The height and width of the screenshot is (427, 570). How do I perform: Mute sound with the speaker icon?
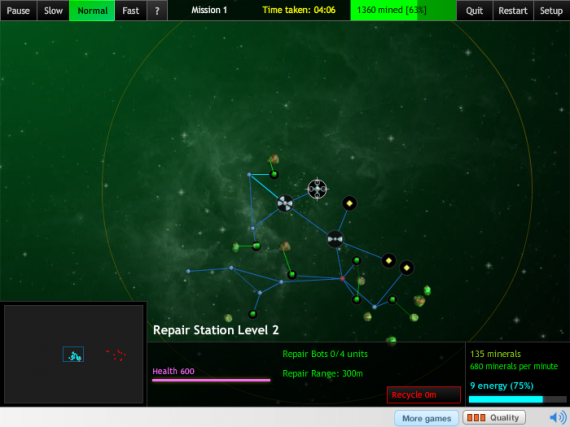coord(557,418)
